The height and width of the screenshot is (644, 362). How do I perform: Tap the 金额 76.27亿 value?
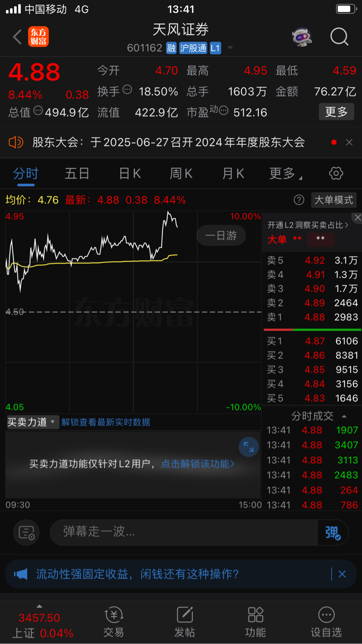tap(335, 91)
